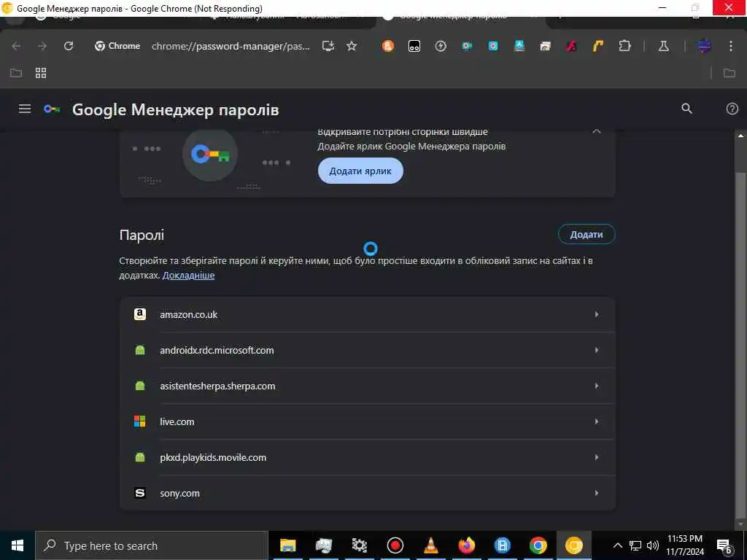Image resolution: width=747 pixels, height=560 pixels.
Task: Click the lightning bolt circle extension icon
Action: 440,46
